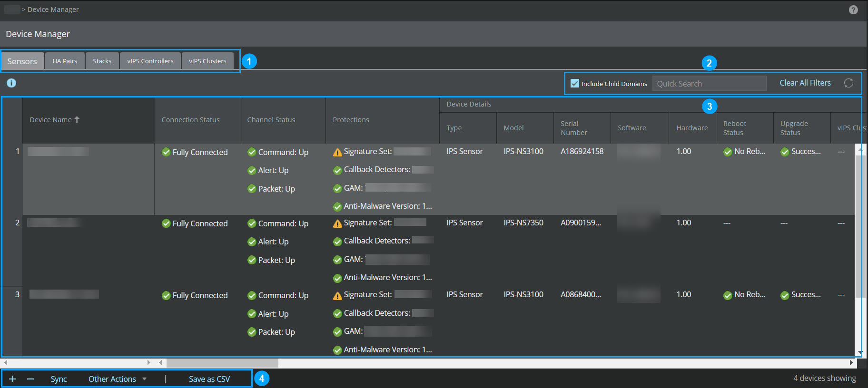Image resolution: width=868 pixels, height=388 pixels.
Task: Select row 3 IPS-NS3100 model cell
Action: pyautogui.click(x=523, y=294)
